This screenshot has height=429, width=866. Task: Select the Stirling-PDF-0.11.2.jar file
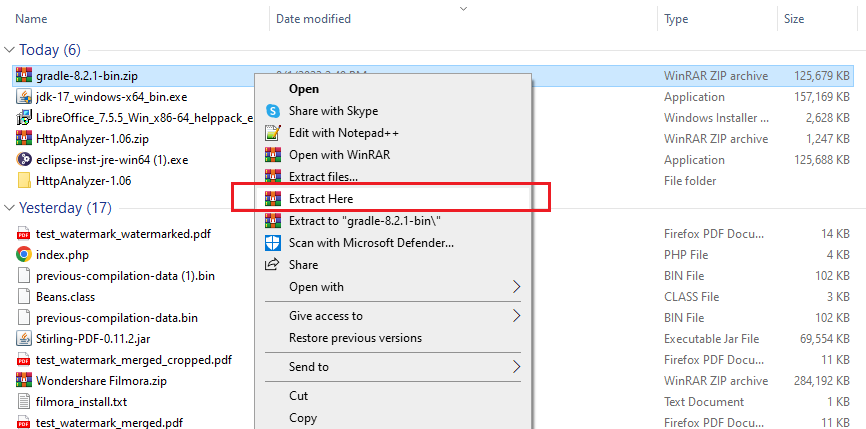[x=82, y=339]
